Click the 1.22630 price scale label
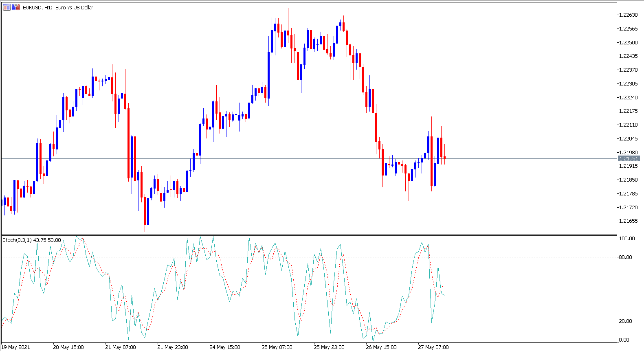 pyautogui.click(x=628, y=15)
